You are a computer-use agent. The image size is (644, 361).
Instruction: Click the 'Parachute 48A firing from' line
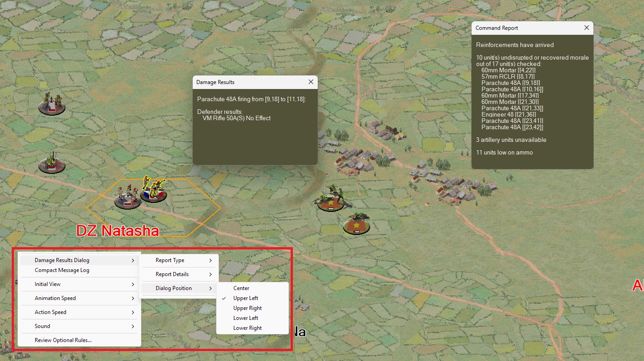pyautogui.click(x=251, y=99)
